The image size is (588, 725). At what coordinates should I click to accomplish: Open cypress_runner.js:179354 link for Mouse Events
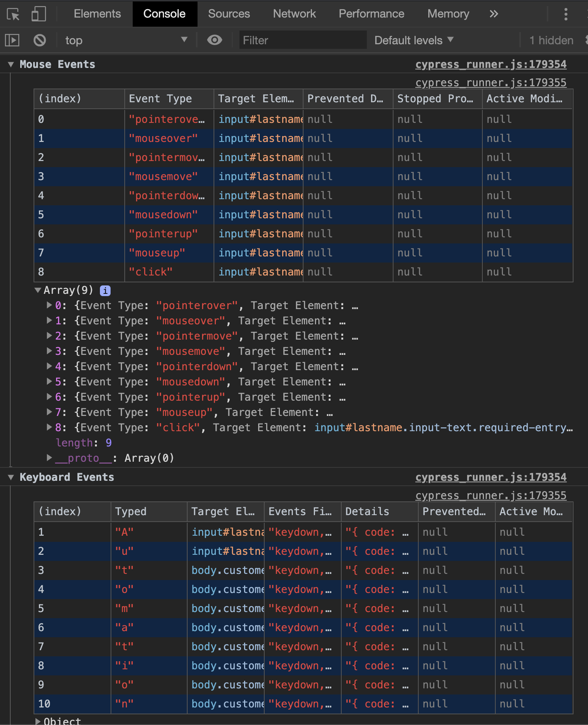click(x=491, y=64)
